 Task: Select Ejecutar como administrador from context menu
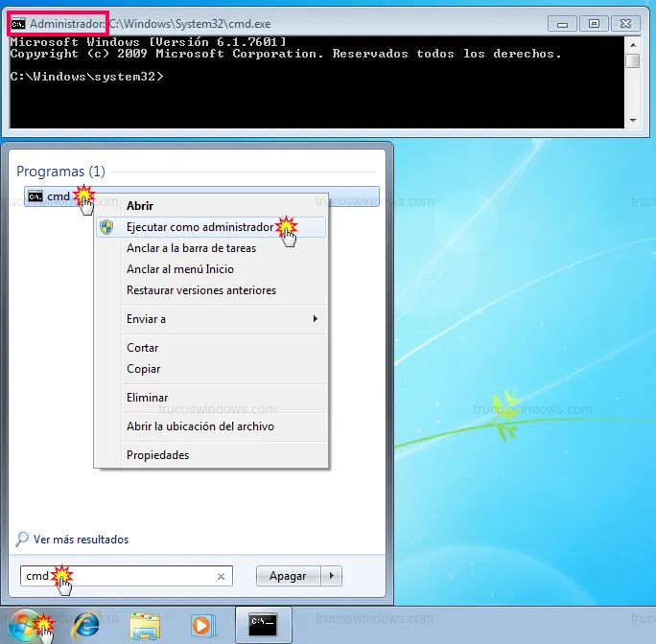199,227
